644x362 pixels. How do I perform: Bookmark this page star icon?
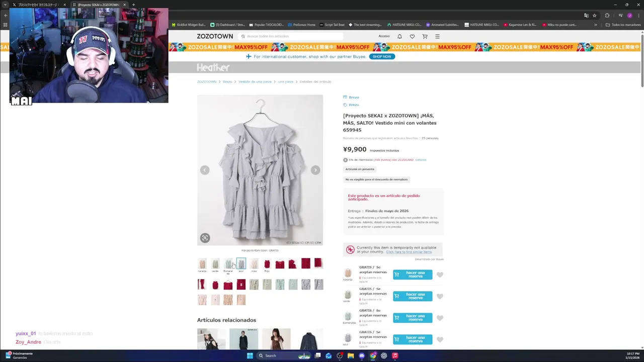tap(594, 15)
